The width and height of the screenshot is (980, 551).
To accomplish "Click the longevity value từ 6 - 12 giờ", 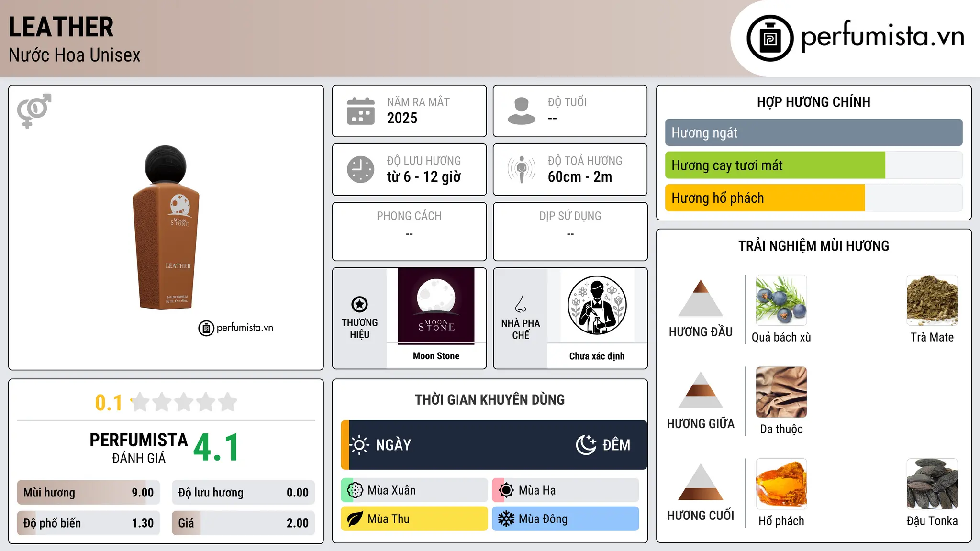I will click(x=423, y=177).
